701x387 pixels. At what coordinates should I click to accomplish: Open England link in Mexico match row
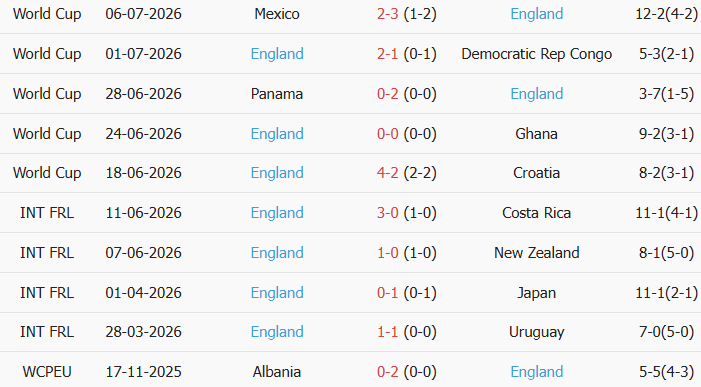tap(536, 14)
